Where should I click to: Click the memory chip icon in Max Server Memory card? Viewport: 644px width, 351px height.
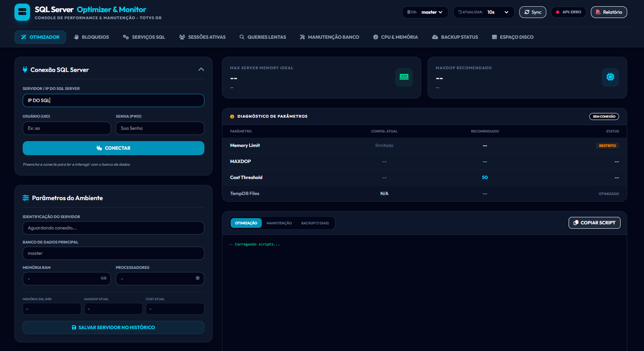click(x=404, y=77)
